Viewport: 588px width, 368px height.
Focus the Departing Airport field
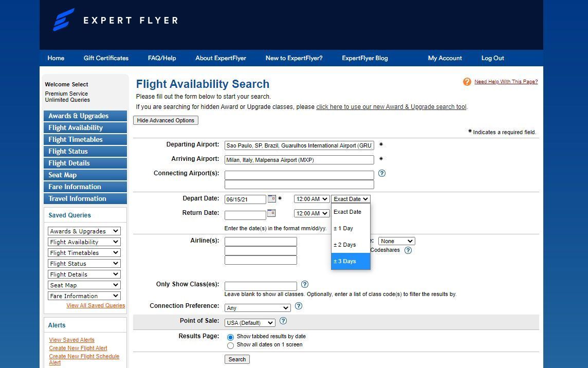coord(299,145)
